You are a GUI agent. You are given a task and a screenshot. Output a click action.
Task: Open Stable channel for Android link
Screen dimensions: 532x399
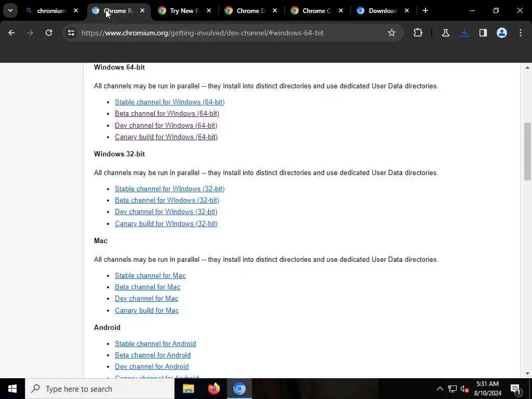coord(155,344)
